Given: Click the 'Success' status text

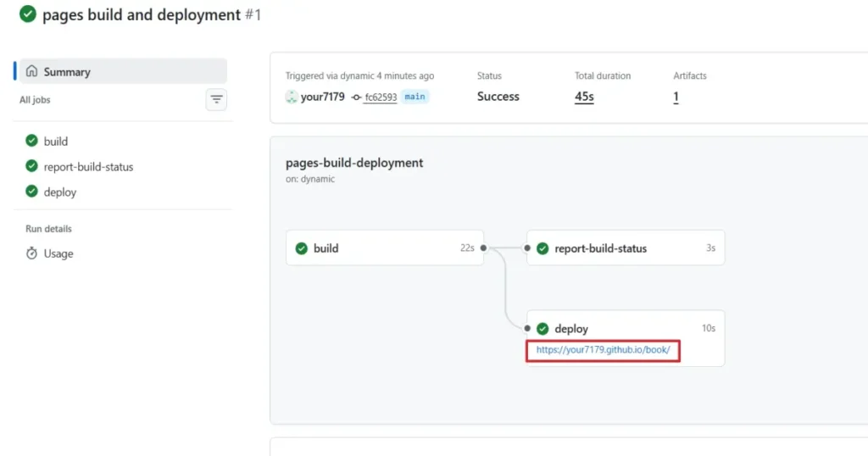Looking at the screenshot, I should click(x=498, y=97).
